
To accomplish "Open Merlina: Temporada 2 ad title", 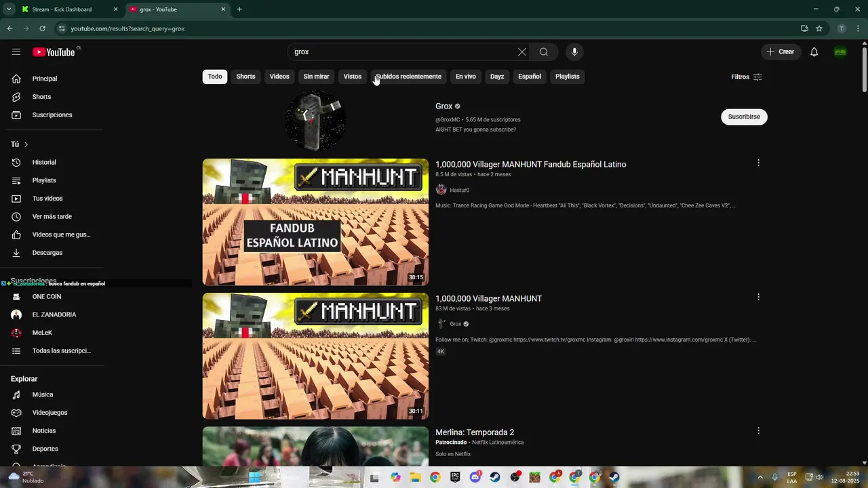I will click(475, 432).
